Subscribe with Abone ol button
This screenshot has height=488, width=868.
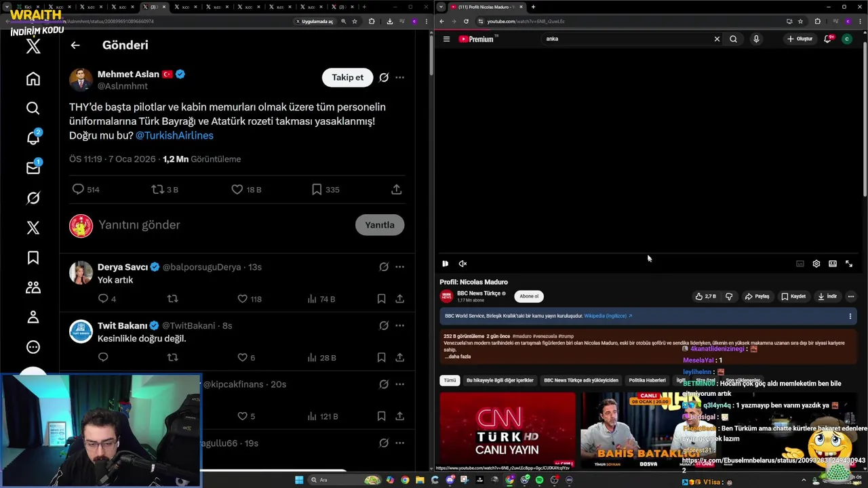click(x=529, y=296)
